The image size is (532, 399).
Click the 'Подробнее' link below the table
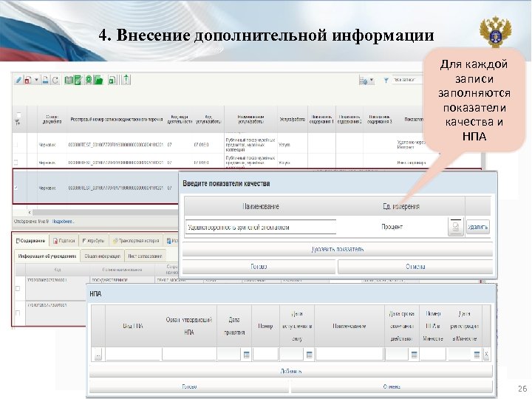62,222
